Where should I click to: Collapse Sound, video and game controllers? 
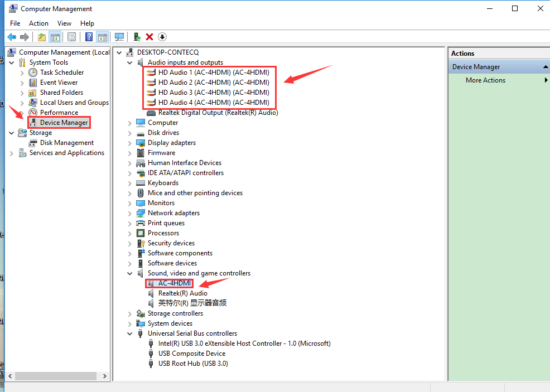pyautogui.click(x=130, y=273)
